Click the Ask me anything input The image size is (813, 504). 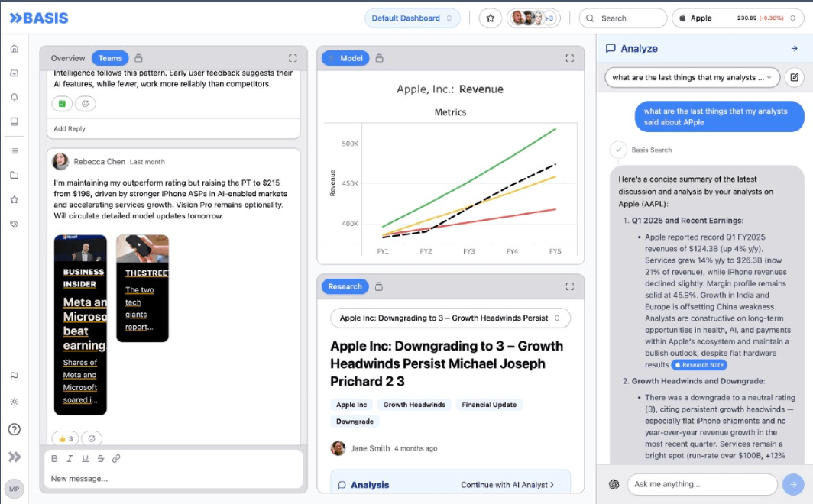pyautogui.click(x=702, y=484)
